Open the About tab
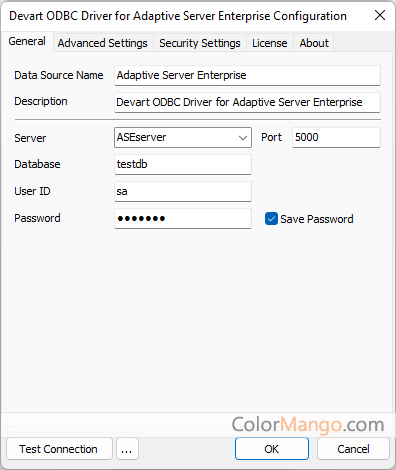396x470 pixels. [314, 43]
